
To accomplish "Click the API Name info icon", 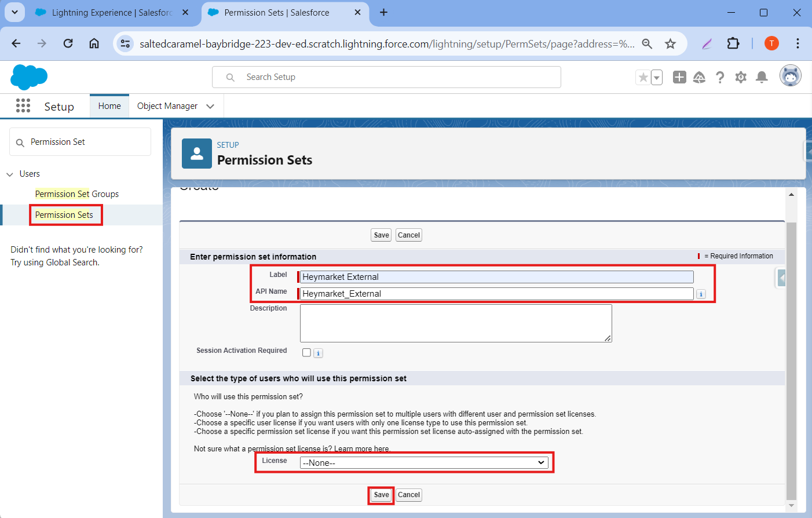I will (x=701, y=294).
